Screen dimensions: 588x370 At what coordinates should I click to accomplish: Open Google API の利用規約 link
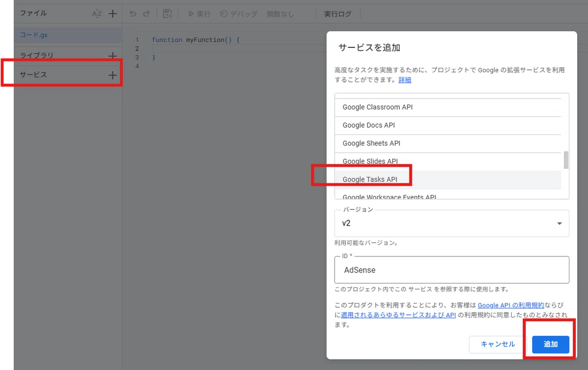pyautogui.click(x=511, y=305)
